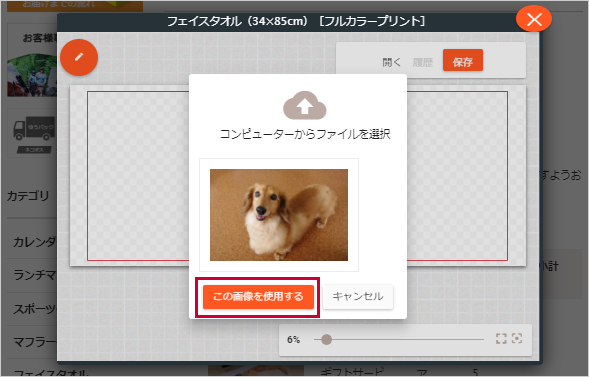Click the キャンセル button
Viewport: 589px width, 377px height.
pyautogui.click(x=358, y=297)
